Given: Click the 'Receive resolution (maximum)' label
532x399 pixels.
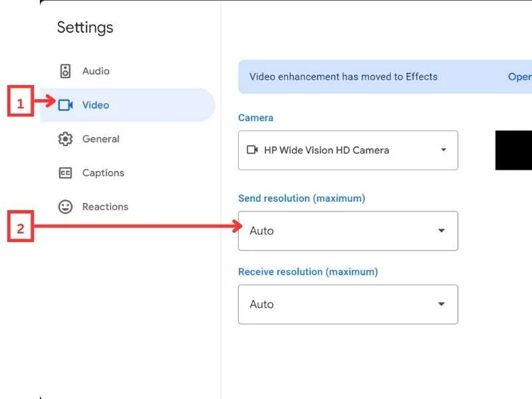Looking at the screenshot, I should click(x=308, y=272).
